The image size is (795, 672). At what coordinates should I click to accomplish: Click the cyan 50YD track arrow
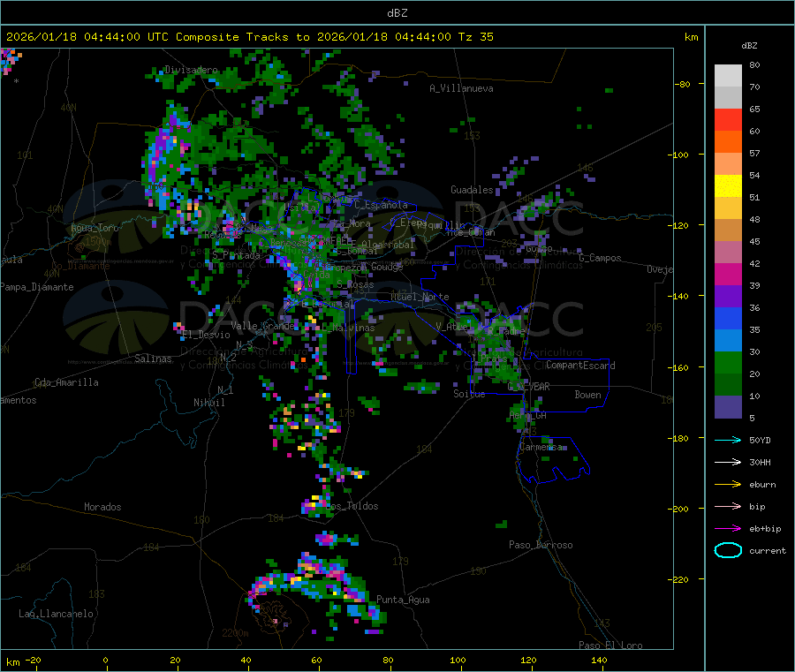coord(728,440)
